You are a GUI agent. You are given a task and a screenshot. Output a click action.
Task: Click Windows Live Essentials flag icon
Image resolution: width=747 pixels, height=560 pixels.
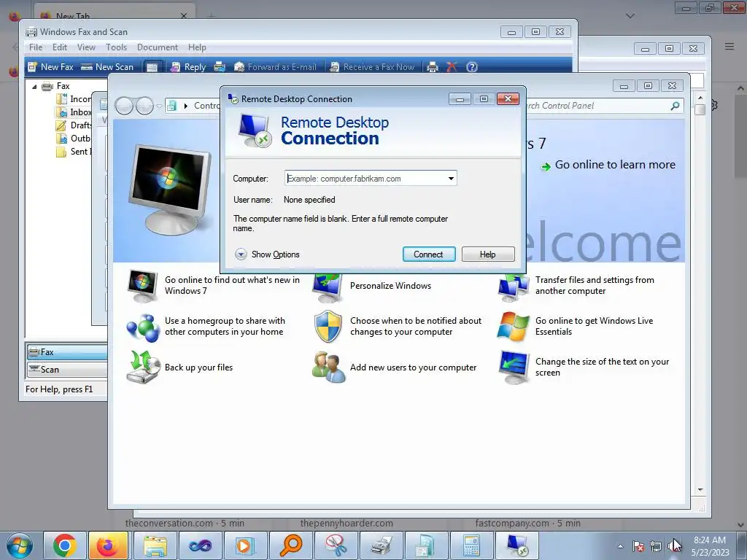(513, 327)
